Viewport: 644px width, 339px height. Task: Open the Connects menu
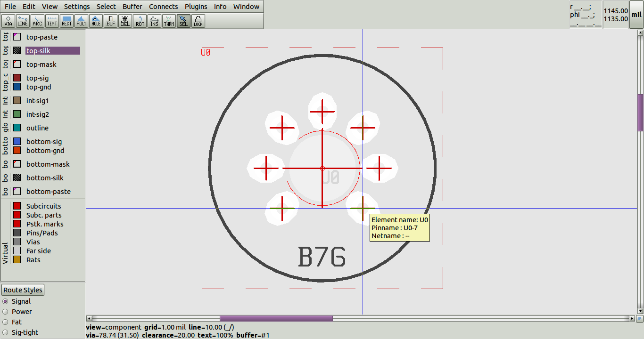tap(164, 7)
